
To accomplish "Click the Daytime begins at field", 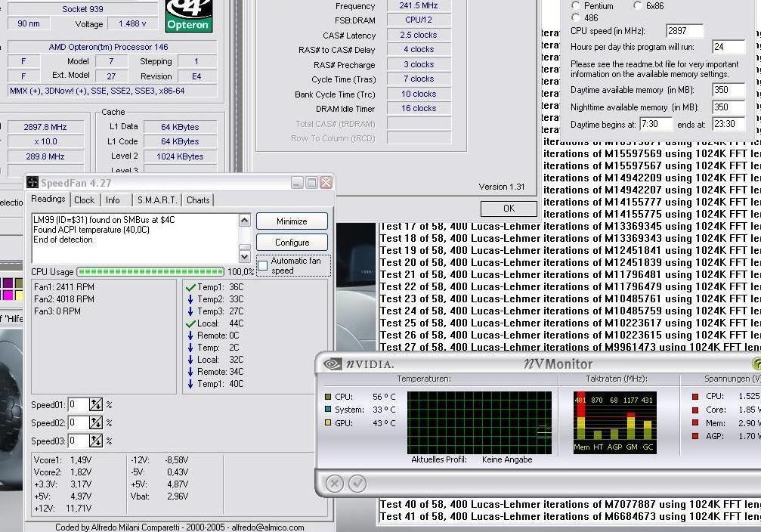I will coord(656,124).
